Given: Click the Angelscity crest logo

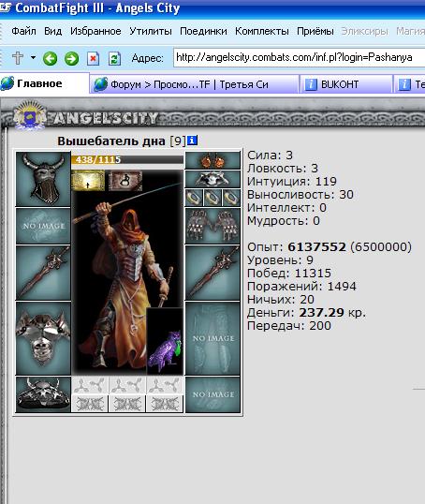Looking at the screenshot, I should pyautogui.click(x=30, y=115).
